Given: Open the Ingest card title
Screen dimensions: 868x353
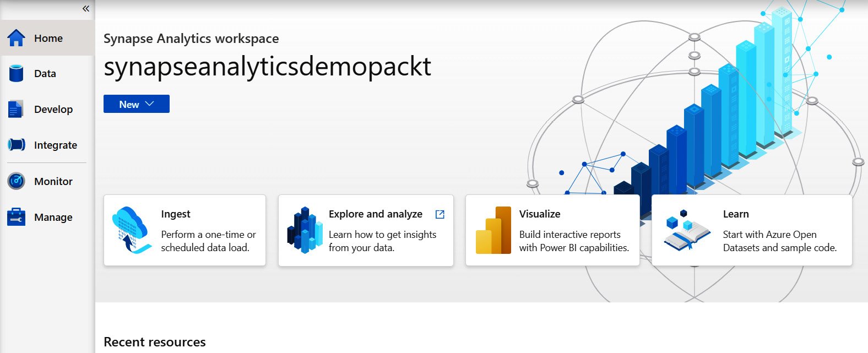Looking at the screenshot, I should coord(176,214).
